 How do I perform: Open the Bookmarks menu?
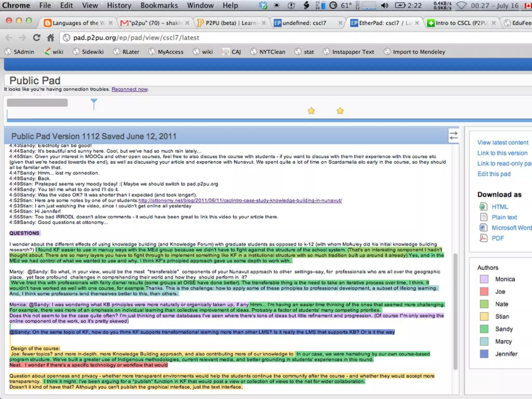(x=159, y=5)
